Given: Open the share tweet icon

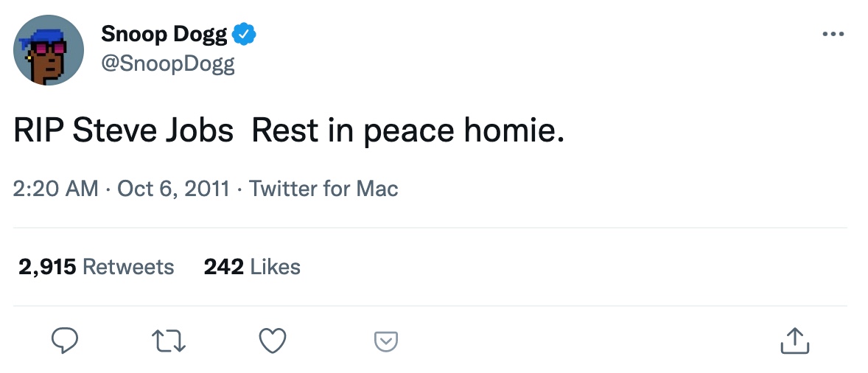Looking at the screenshot, I should 794,340.
